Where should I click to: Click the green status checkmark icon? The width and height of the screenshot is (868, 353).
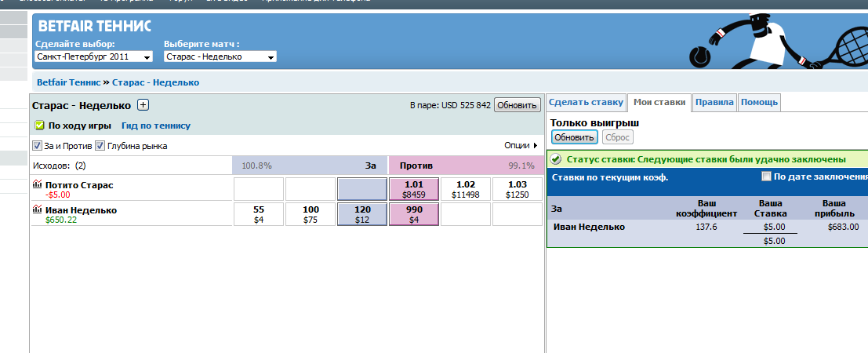pos(557,159)
